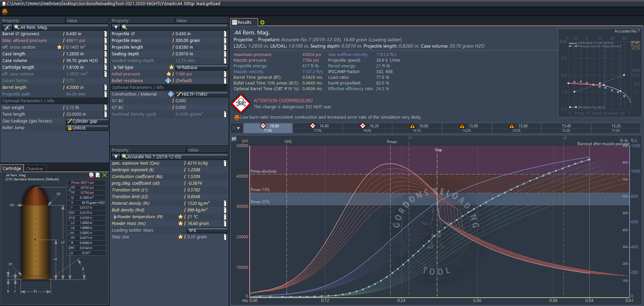Click the orange app logo below title bar
The image size is (644, 306).
5,12
